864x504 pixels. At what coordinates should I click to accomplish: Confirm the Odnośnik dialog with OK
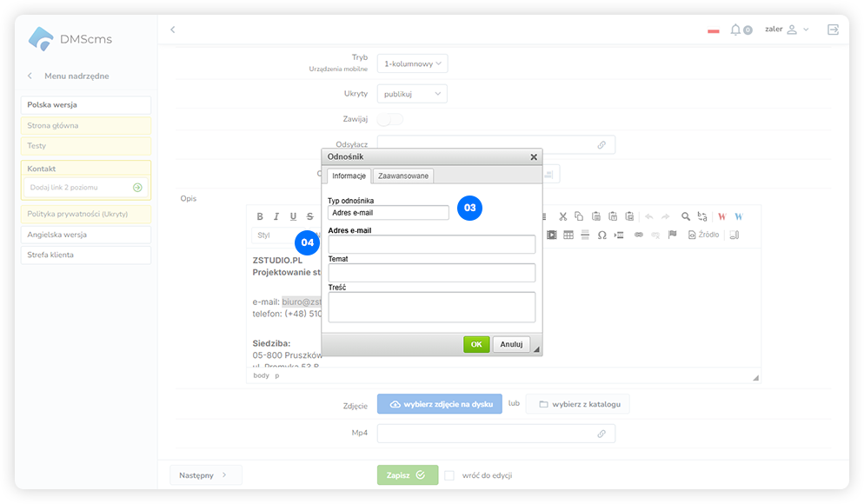[476, 344]
